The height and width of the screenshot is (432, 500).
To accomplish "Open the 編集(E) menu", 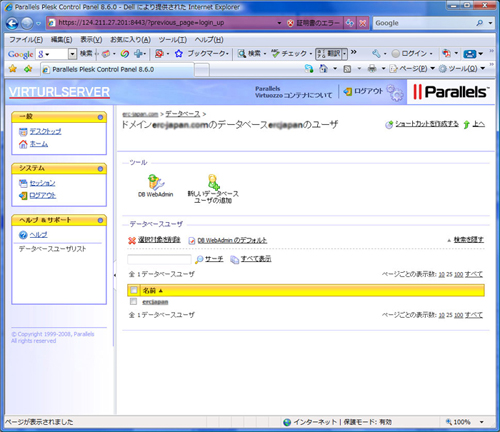I will point(61,40).
